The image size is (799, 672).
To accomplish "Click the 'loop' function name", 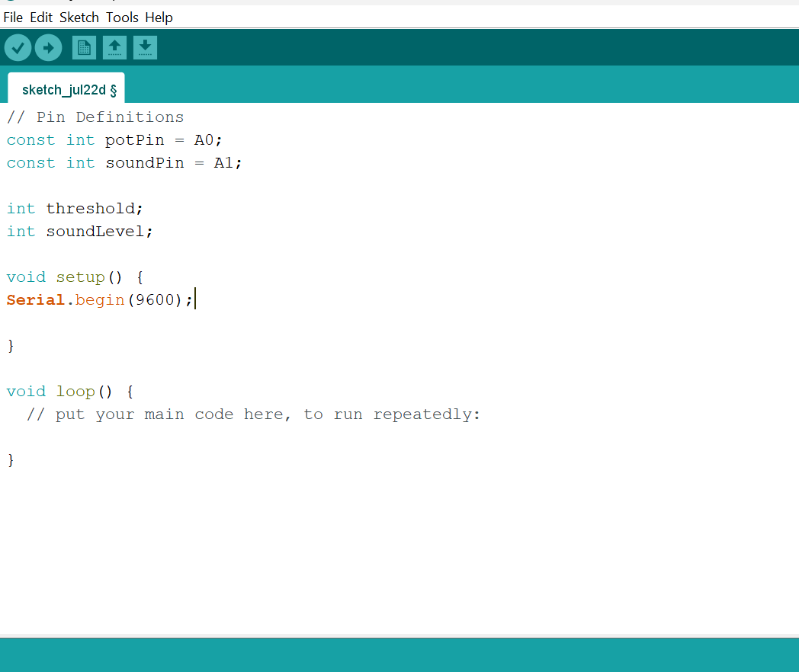I will pos(75,392).
